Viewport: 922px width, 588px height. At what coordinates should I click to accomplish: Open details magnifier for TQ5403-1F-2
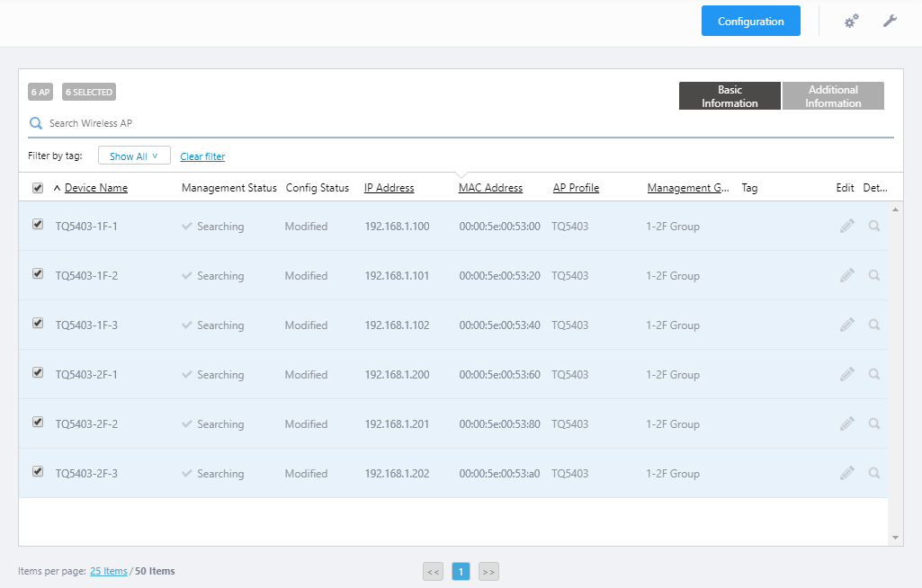[873, 275]
